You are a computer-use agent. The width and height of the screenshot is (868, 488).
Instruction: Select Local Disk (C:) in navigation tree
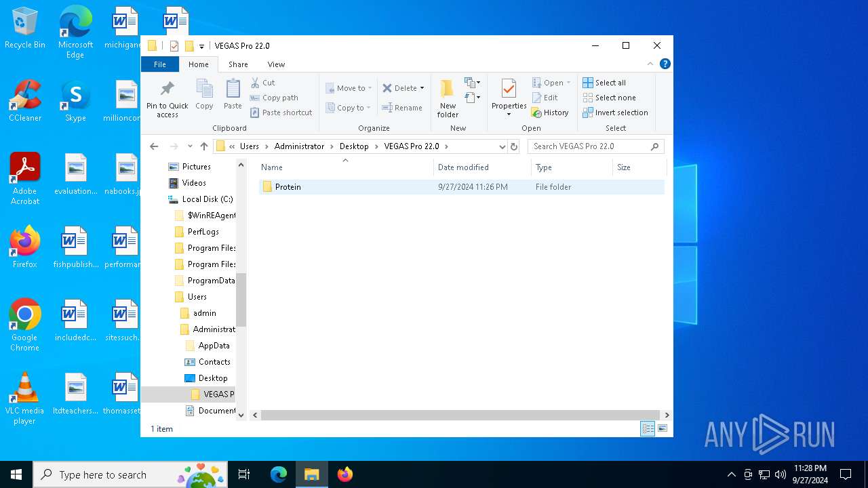[x=201, y=199]
